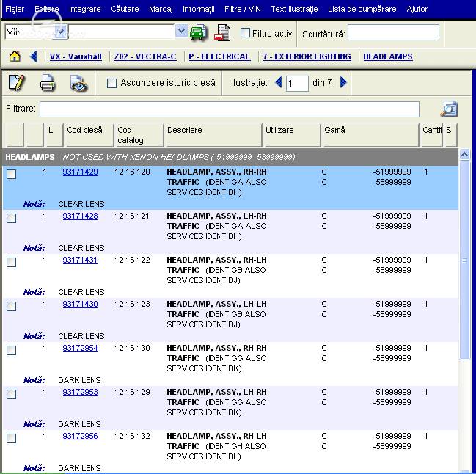The width and height of the screenshot is (476, 474).
Task: Open P - ELECTRICAL breadcrumb link
Action: (x=219, y=56)
